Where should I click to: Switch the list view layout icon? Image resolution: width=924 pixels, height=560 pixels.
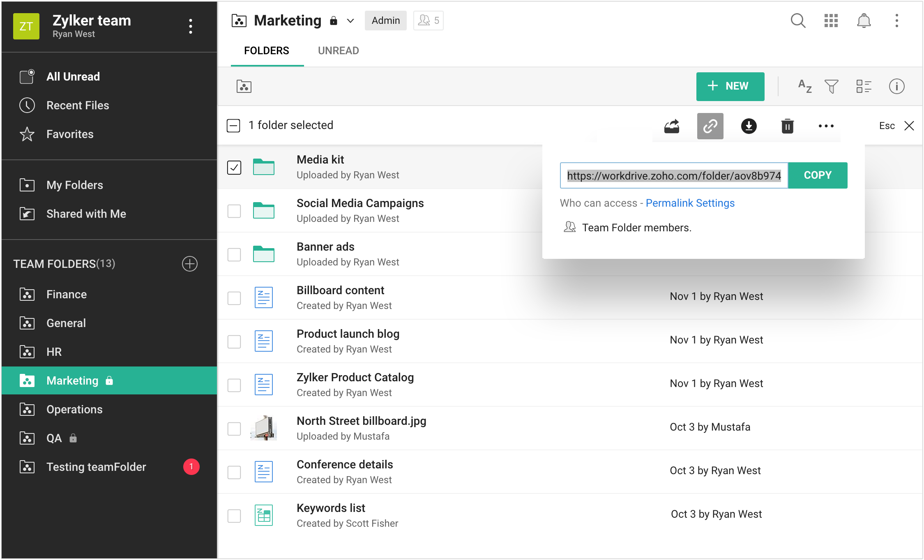864,86
